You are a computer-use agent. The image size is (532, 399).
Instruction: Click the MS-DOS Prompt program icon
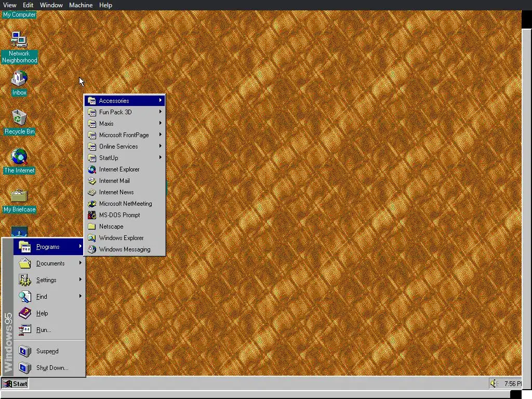pos(92,215)
